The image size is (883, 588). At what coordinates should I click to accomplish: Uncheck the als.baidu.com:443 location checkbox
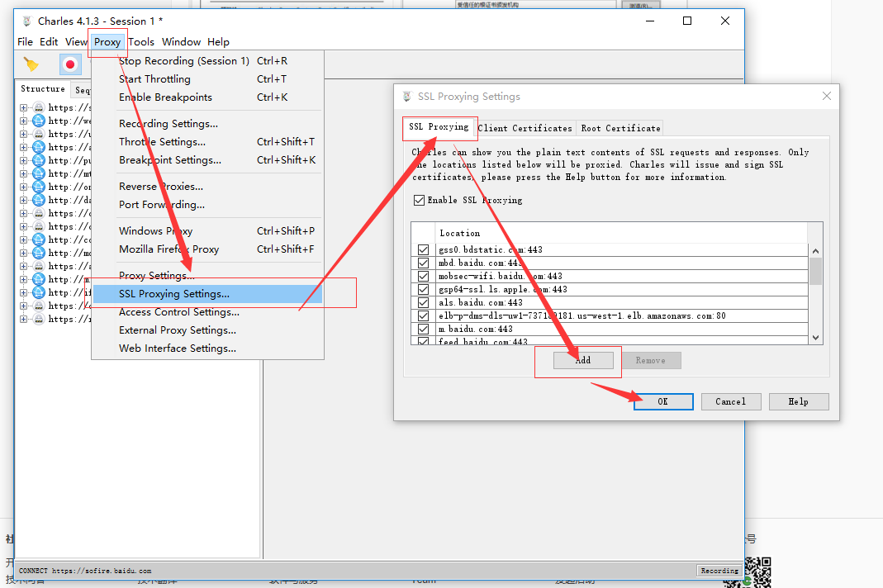click(x=424, y=302)
